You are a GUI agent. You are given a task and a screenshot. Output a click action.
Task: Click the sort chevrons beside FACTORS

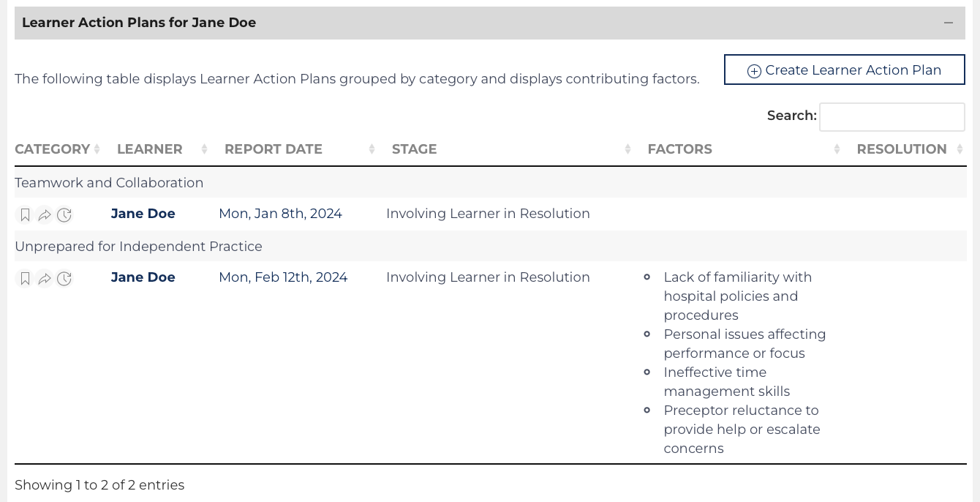836,149
